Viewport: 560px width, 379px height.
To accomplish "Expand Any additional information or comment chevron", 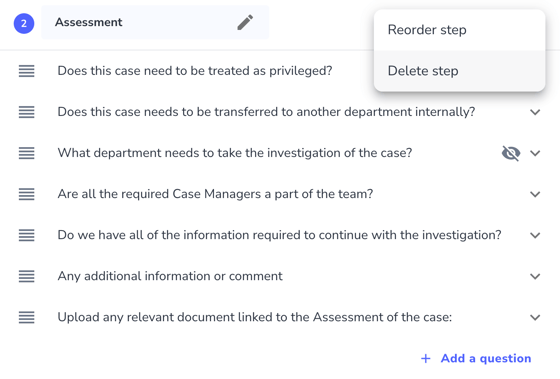I will coord(535,276).
